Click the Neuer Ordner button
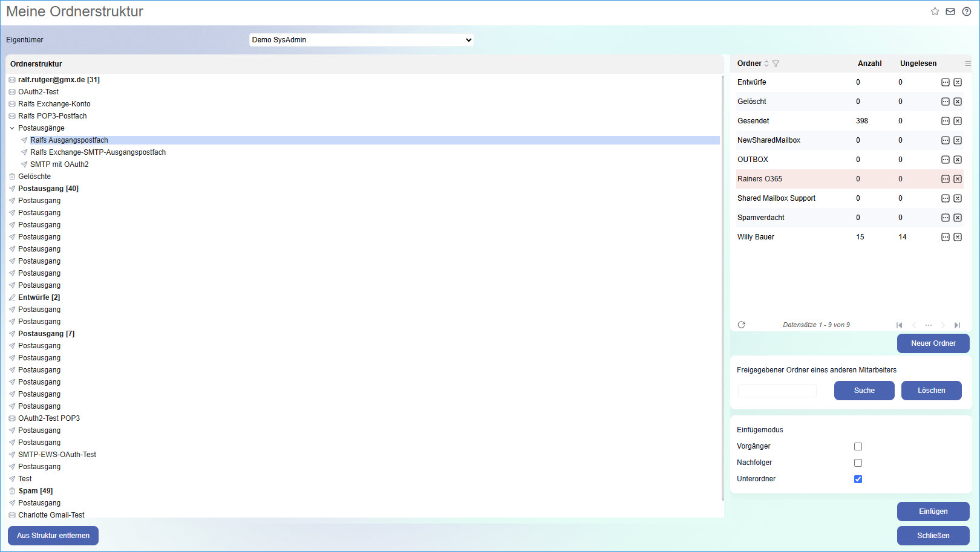Screen dimensions: 980x552 tap(933, 343)
